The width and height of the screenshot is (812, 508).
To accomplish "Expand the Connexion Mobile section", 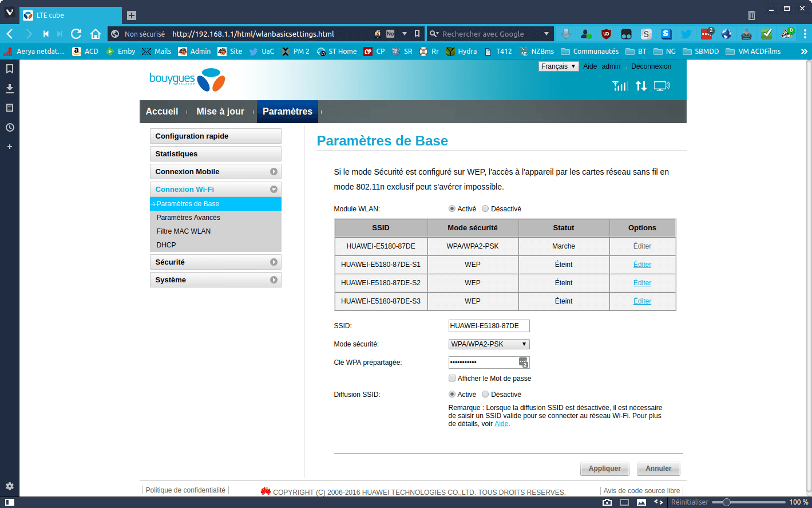I will pos(216,172).
